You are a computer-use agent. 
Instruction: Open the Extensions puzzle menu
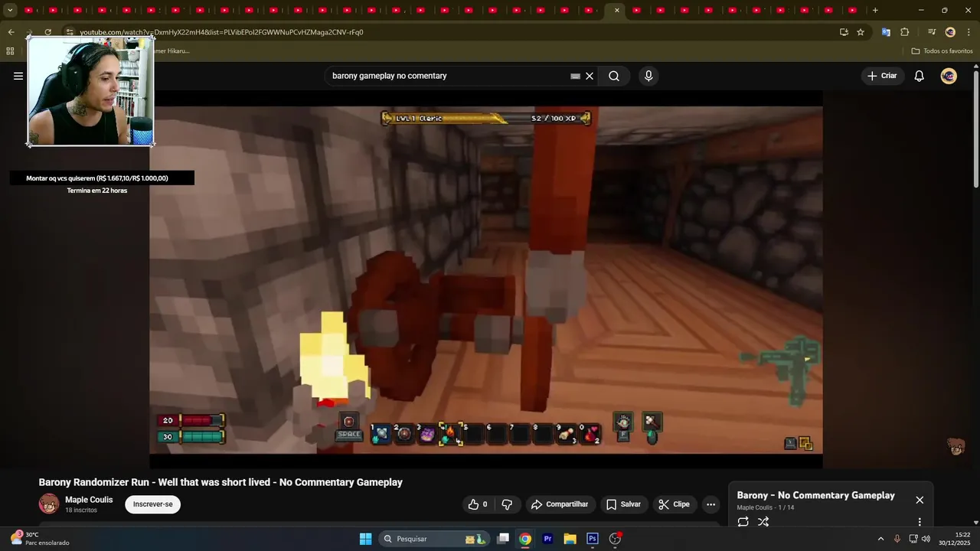click(x=904, y=32)
